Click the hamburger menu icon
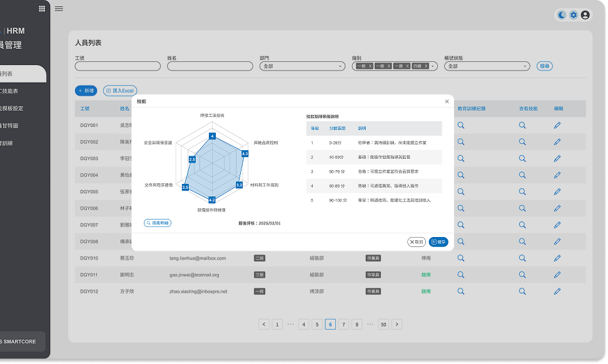The height and width of the screenshot is (364, 608). 59,9
